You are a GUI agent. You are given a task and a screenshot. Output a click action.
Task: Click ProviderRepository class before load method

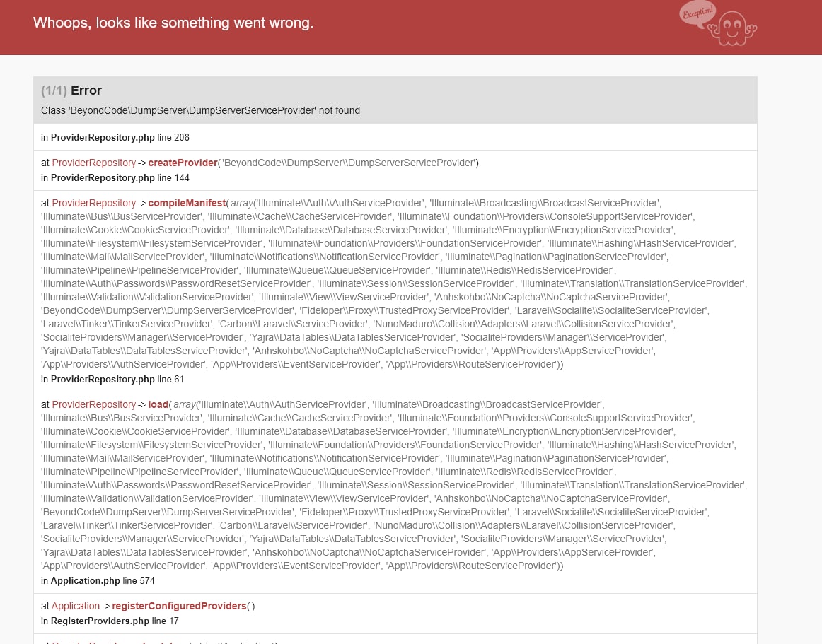pos(93,404)
